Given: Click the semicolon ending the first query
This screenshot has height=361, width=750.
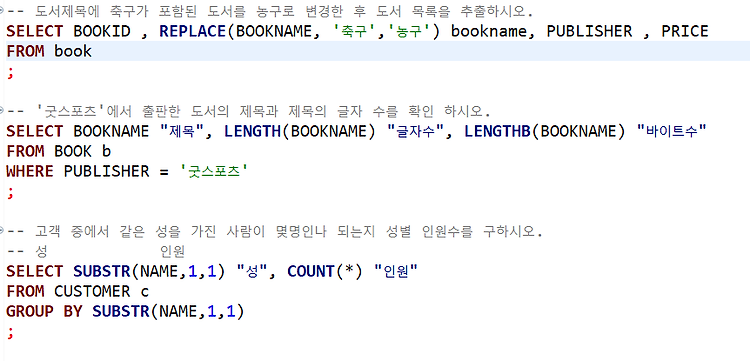Looking at the screenshot, I should click(x=11, y=73).
